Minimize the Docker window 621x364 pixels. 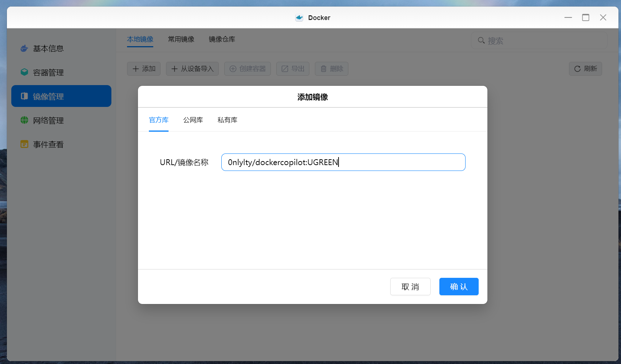[568, 17]
